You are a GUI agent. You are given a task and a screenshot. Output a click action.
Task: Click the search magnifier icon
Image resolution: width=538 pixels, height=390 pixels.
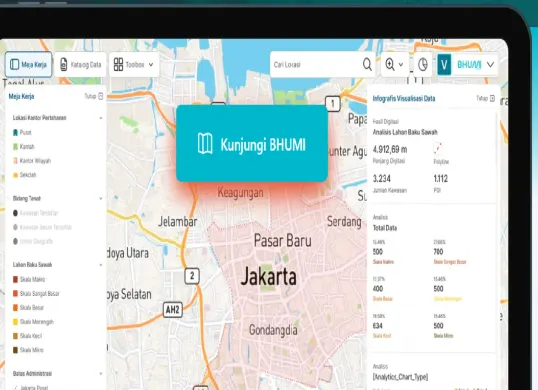[367, 64]
